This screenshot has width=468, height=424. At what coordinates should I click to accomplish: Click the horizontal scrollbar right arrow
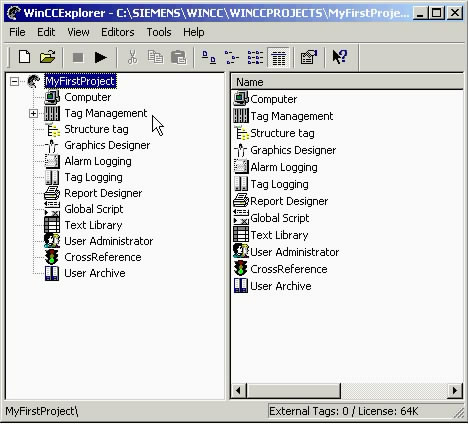tap(455, 390)
